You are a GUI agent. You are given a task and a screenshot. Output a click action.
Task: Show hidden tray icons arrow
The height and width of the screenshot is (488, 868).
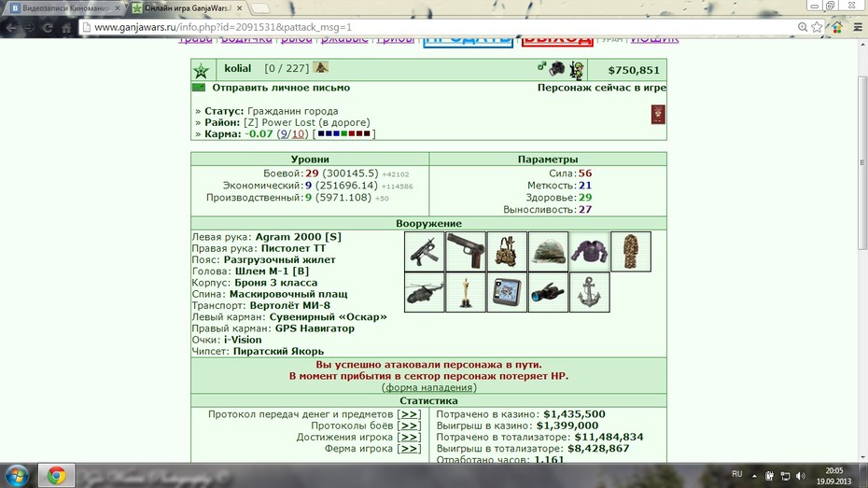pyautogui.click(x=754, y=476)
